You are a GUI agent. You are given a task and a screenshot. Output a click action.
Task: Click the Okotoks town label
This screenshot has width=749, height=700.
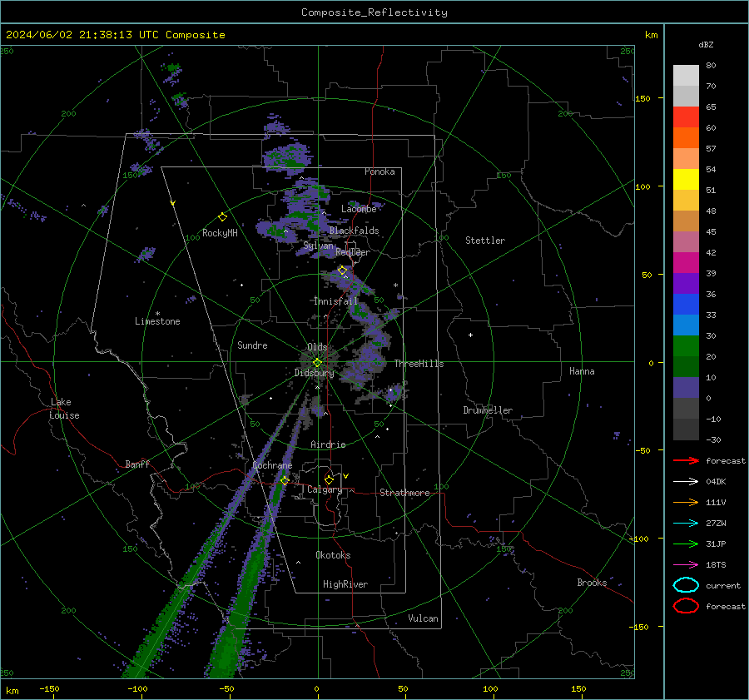(x=333, y=555)
